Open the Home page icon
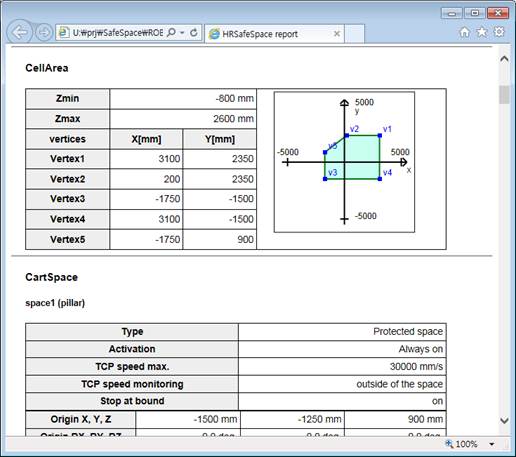 [465, 32]
